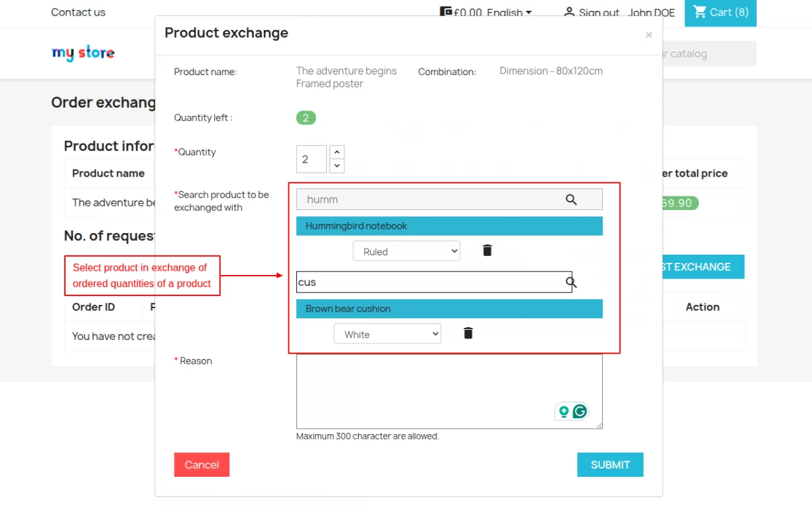Open the shopping cart showing 8 items

(x=720, y=12)
